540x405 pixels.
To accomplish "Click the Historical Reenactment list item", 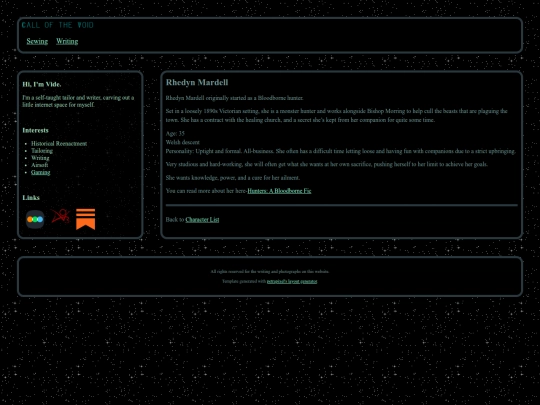I will click(59, 144).
